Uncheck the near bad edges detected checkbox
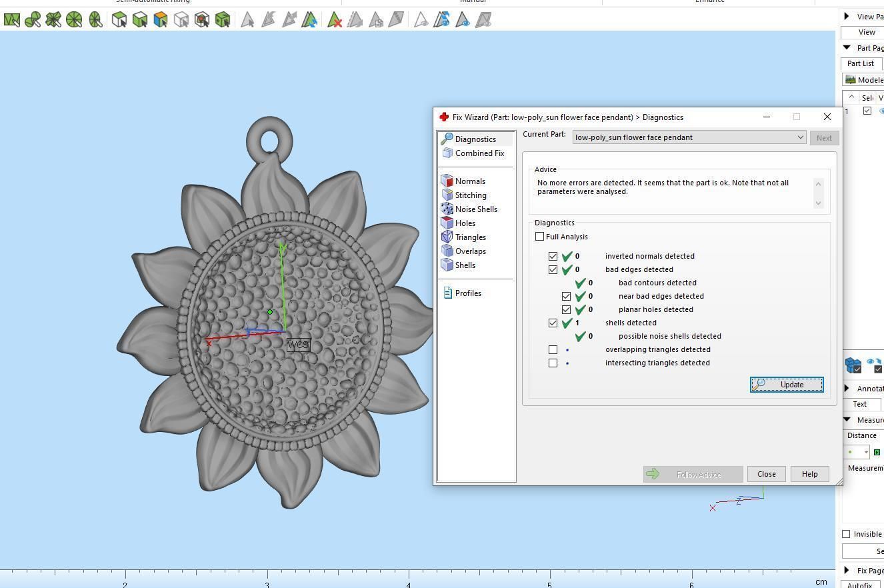Viewport: 884px width, 588px height. 566,296
